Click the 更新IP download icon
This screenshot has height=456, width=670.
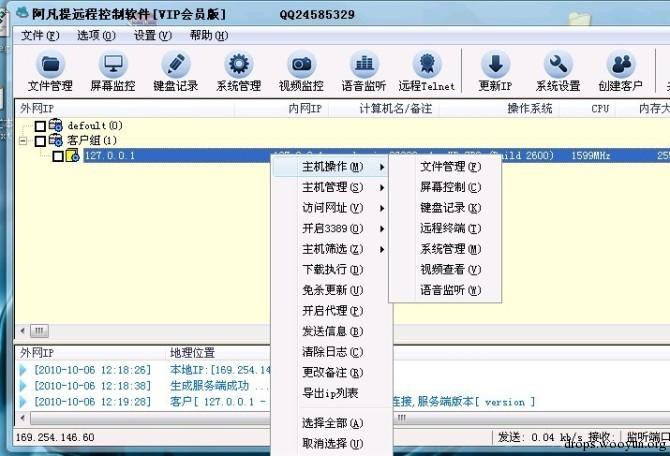[x=495, y=72]
